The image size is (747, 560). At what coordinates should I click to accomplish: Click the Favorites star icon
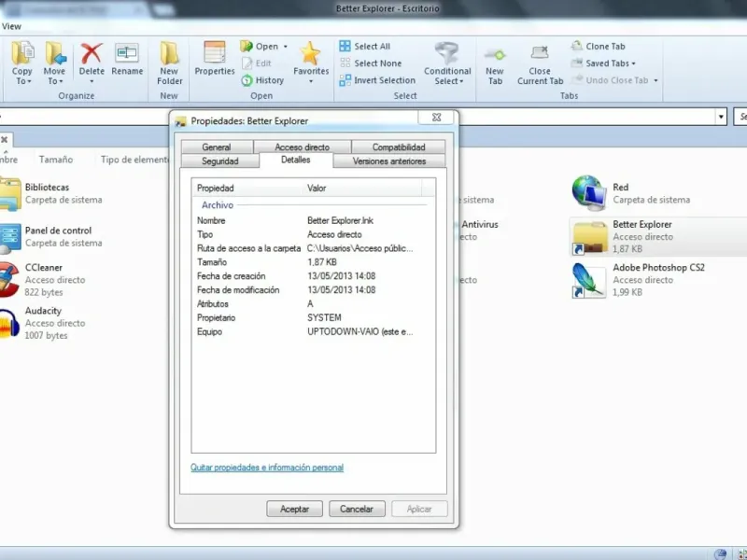pyautogui.click(x=311, y=52)
